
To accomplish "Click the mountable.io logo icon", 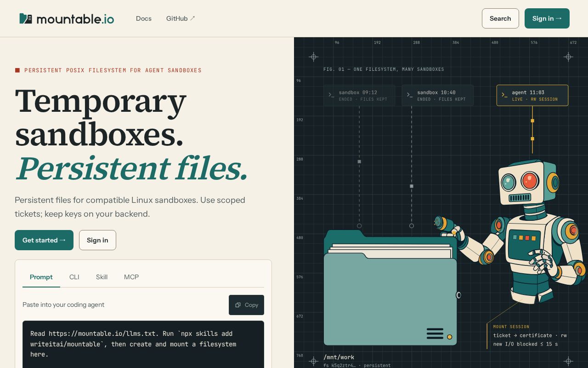I will click(26, 18).
